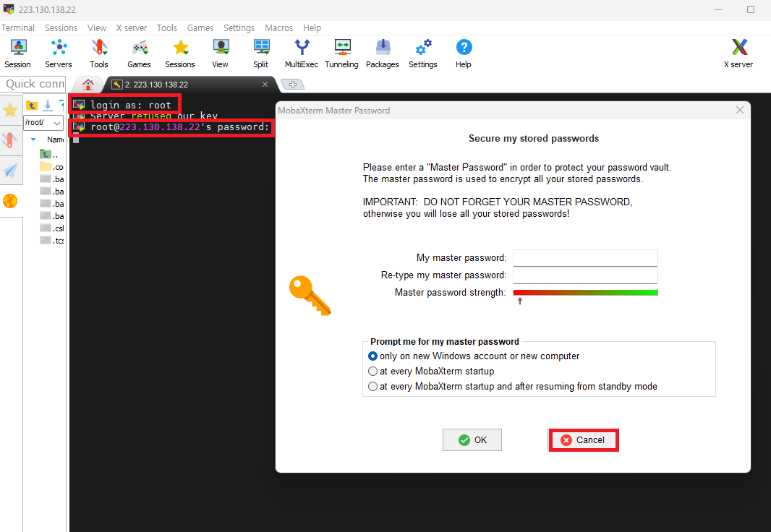Open the Settings menu in menu bar
This screenshot has height=532, width=771.
point(239,28)
